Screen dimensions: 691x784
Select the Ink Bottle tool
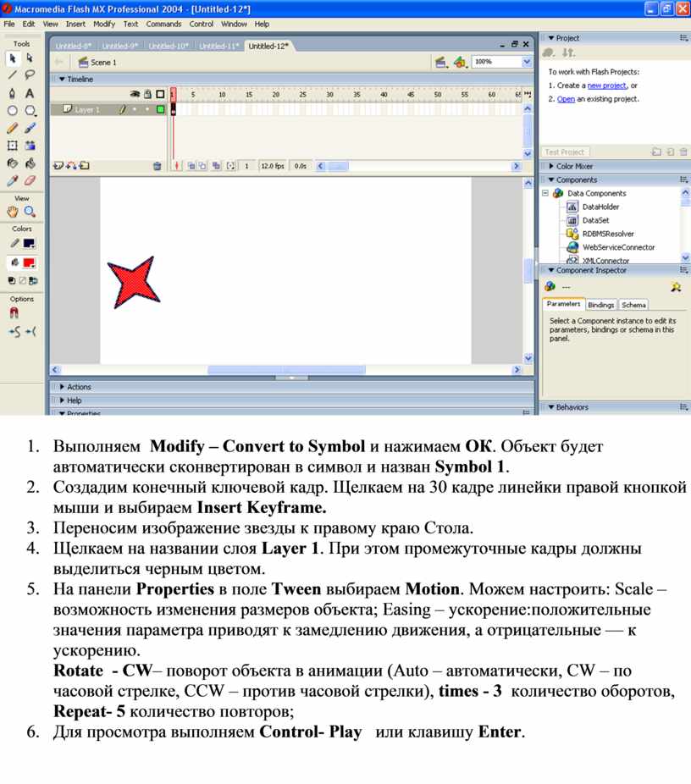(x=13, y=163)
